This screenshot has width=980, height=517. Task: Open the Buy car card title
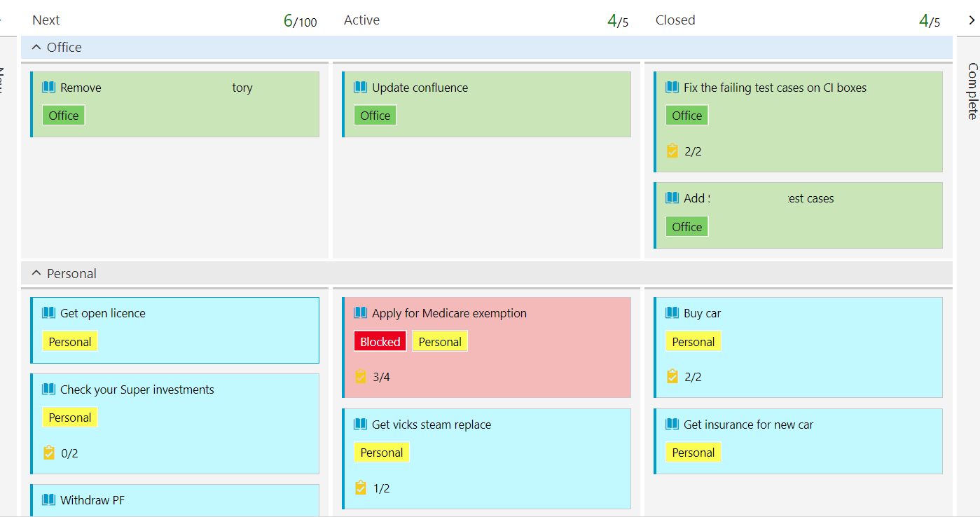click(703, 313)
